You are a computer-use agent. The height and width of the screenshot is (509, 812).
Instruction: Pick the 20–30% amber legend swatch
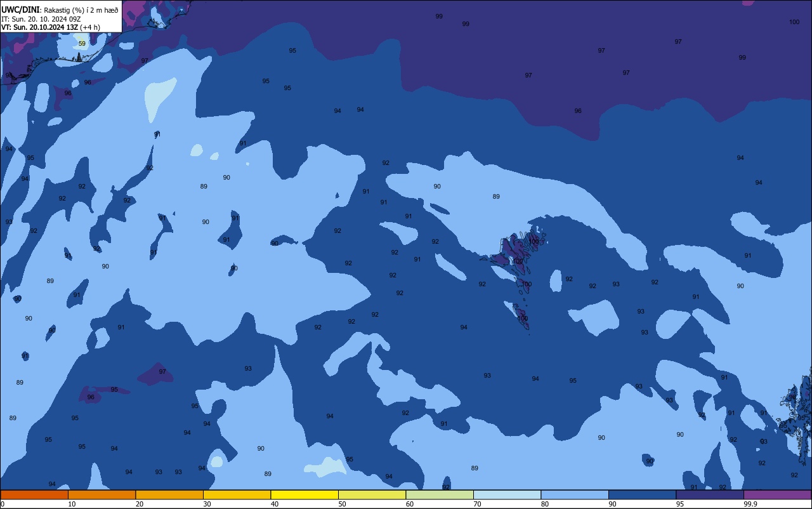pos(169,494)
